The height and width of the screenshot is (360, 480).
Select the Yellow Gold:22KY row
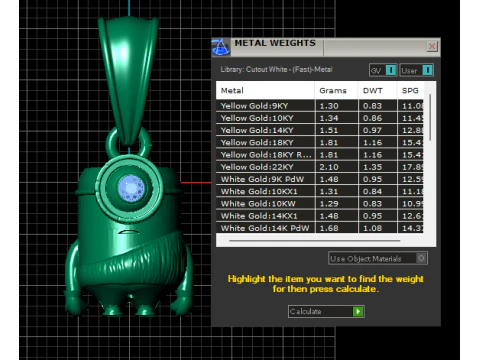(x=320, y=167)
